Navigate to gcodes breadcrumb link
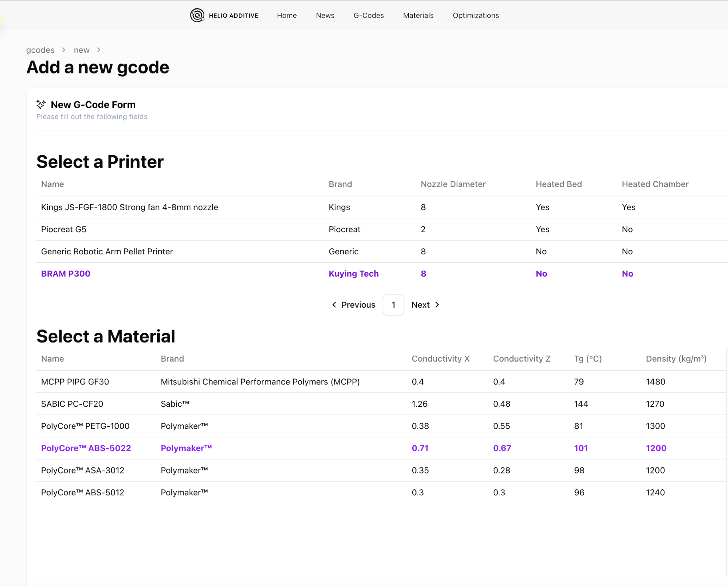The height and width of the screenshot is (586, 728). [40, 50]
